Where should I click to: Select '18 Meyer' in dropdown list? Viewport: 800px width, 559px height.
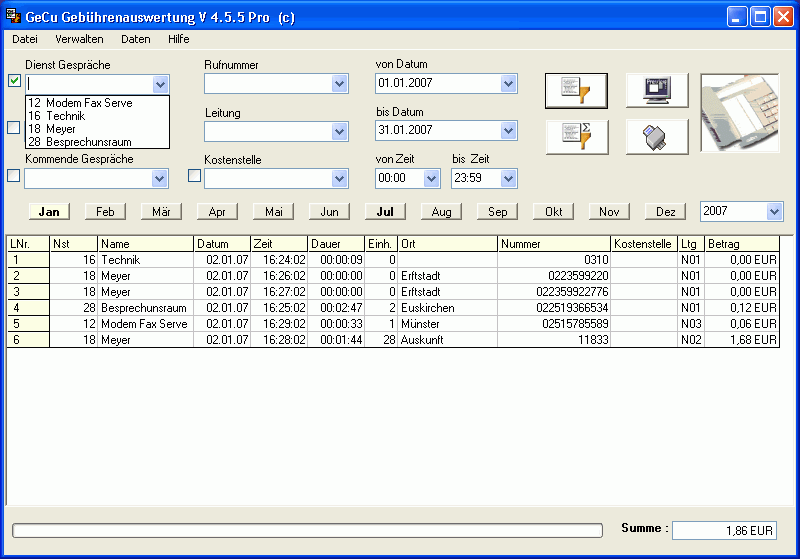point(97,129)
